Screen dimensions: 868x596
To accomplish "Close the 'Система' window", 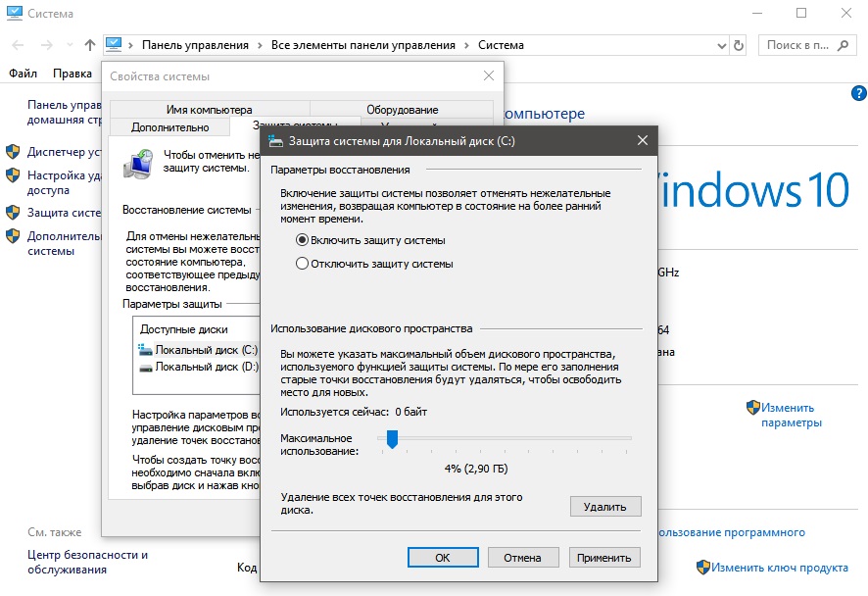I will (x=845, y=13).
